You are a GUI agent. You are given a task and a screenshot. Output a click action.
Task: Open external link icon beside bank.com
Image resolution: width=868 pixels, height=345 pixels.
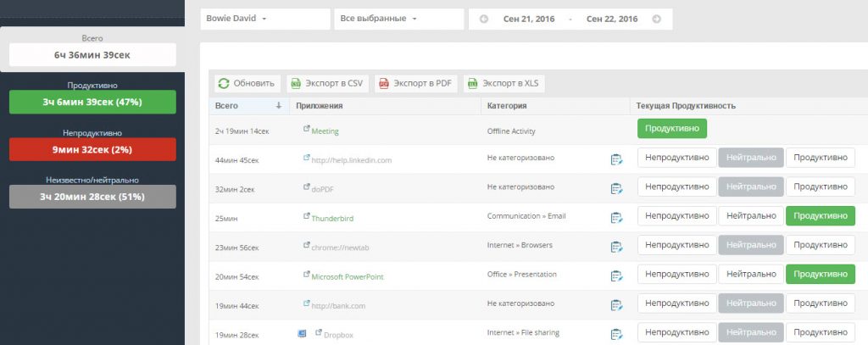tap(306, 303)
